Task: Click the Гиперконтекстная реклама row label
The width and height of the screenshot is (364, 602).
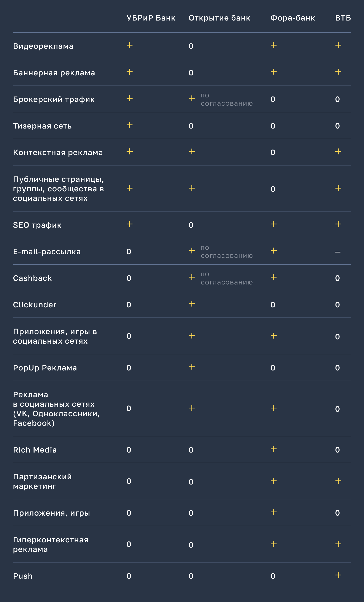Action: click(51, 544)
